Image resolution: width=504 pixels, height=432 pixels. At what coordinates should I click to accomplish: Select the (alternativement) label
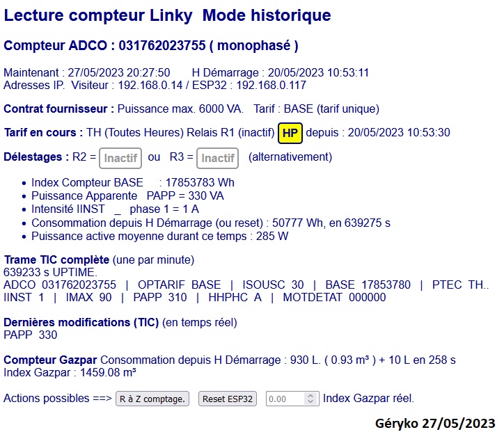click(290, 157)
